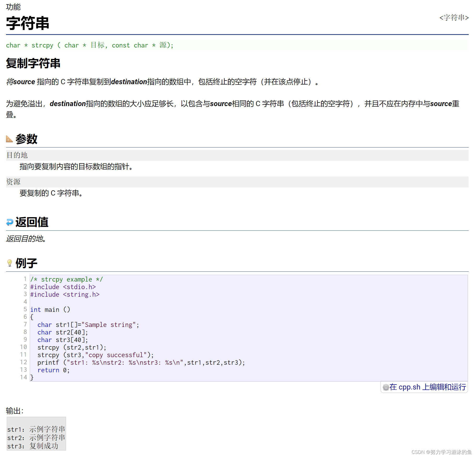This screenshot has width=476, height=457.
Task: Click the 例子 section heading
Action: point(26,263)
